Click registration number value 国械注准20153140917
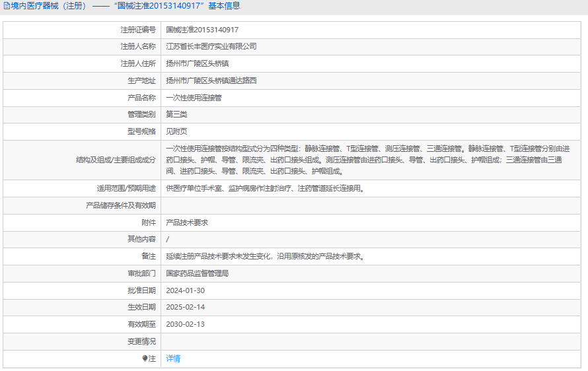 click(x=202, y=30)
